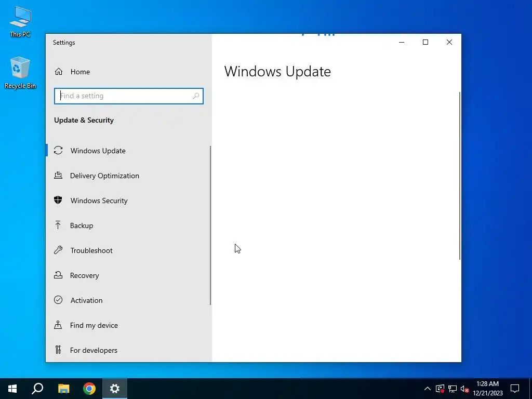Click the Find my device icon
The width and height of the screenshot is (532, 399).
coord(58,325)
